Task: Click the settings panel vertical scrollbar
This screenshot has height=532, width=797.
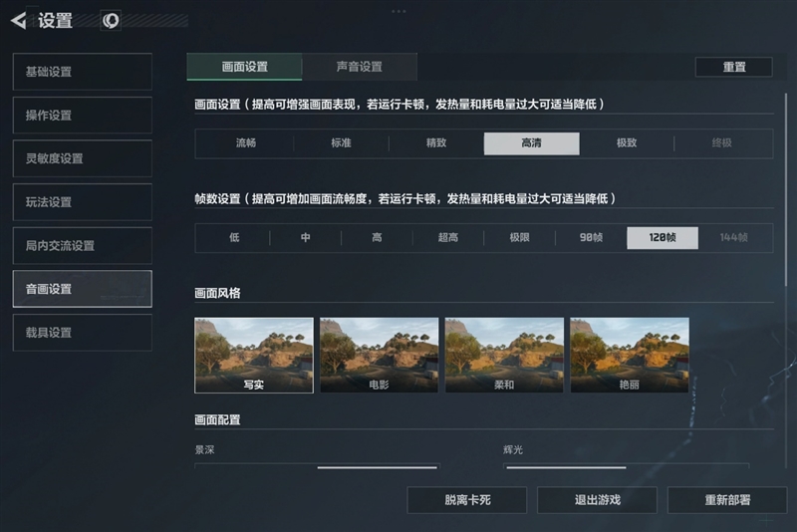Action: [x=786, y=188]
